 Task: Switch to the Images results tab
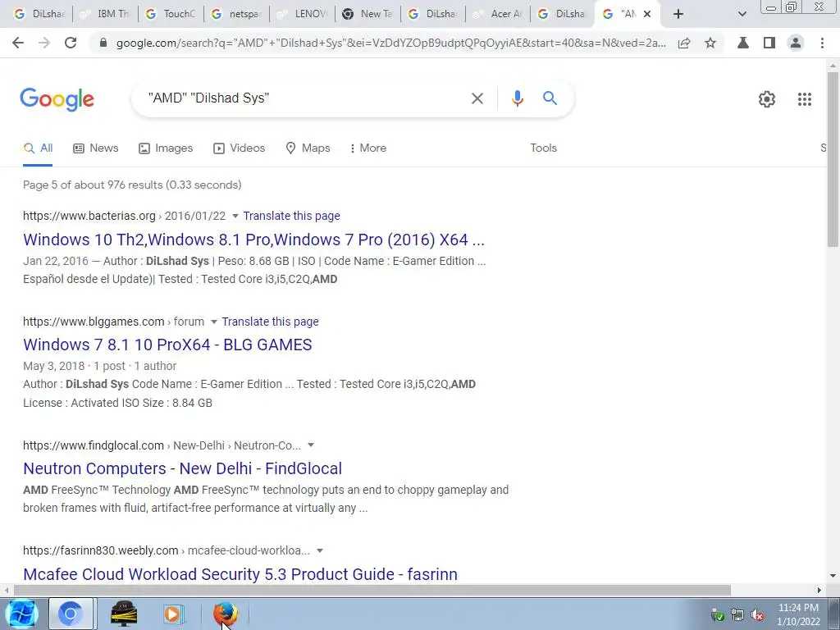click(x=166, y=148)
